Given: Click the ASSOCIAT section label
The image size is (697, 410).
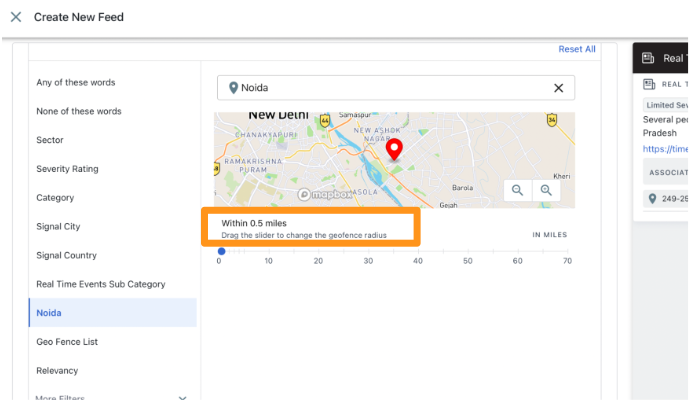Looking at the screenshot, I should (668, 173).
